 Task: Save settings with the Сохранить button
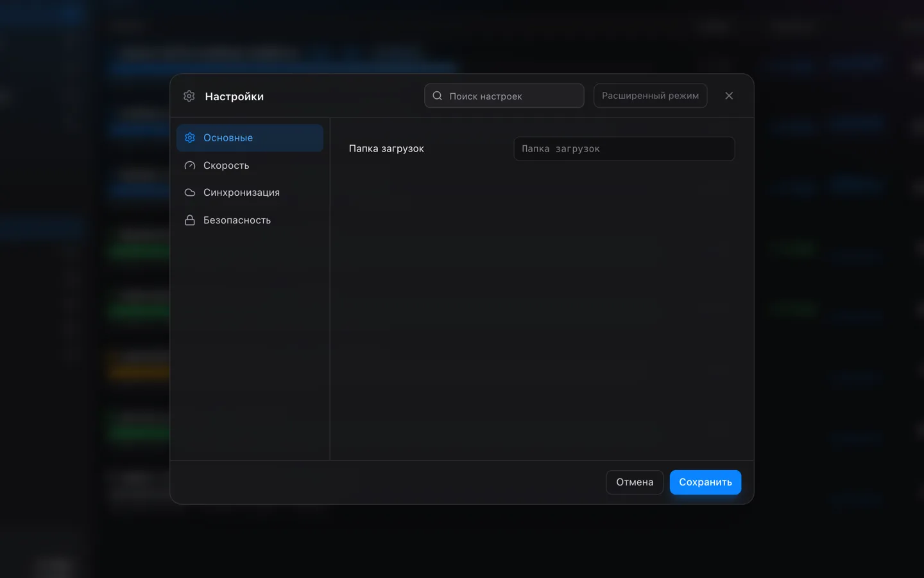tap(705, 482)
